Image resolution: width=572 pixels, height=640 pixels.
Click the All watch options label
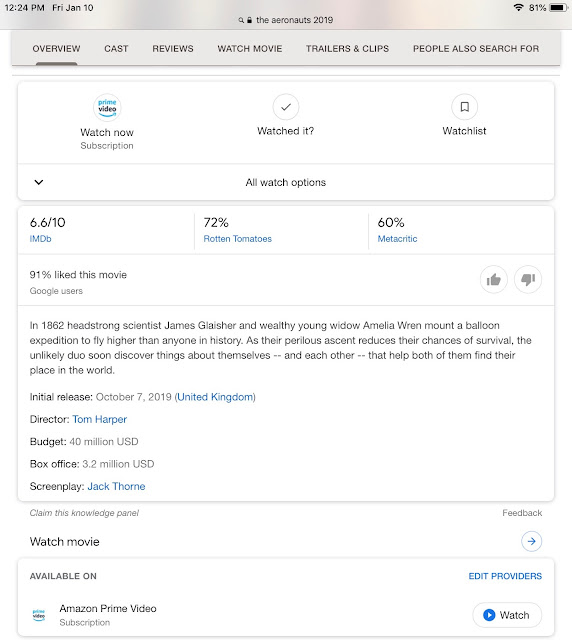[286, 182]
